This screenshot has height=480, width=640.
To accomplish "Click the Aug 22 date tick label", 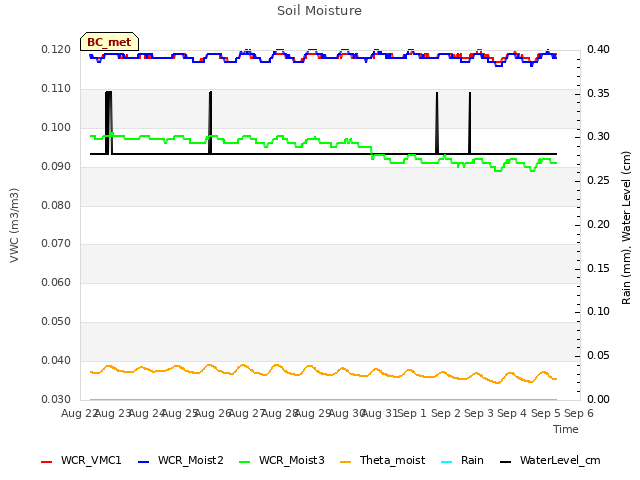I will (x=79, y=413).
